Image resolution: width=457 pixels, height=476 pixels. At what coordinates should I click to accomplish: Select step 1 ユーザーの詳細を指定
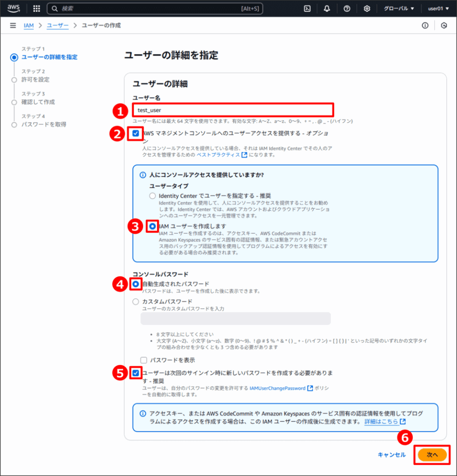[x=49, y=57]
